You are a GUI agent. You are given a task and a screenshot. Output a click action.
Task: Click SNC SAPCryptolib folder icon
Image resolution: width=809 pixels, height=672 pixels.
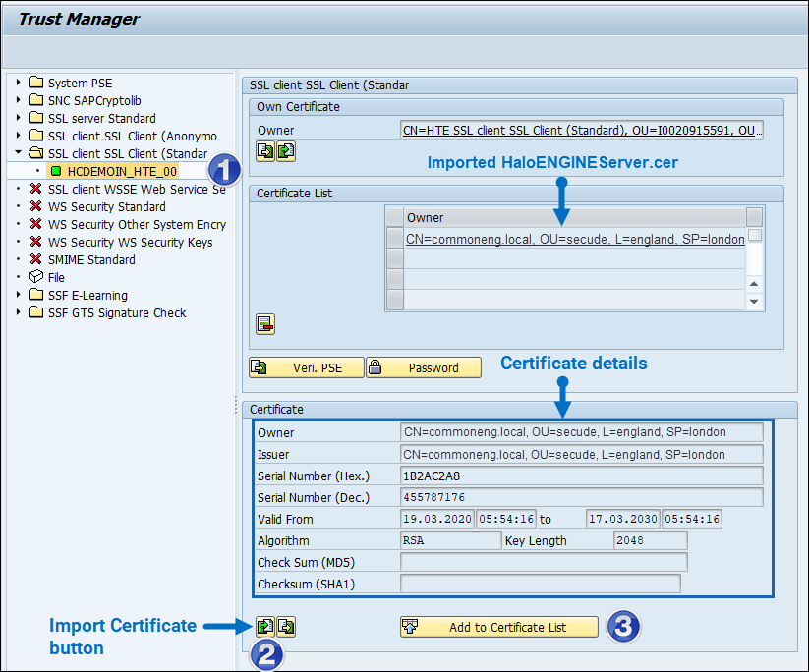pyautogui.click(x=36, y=100)
